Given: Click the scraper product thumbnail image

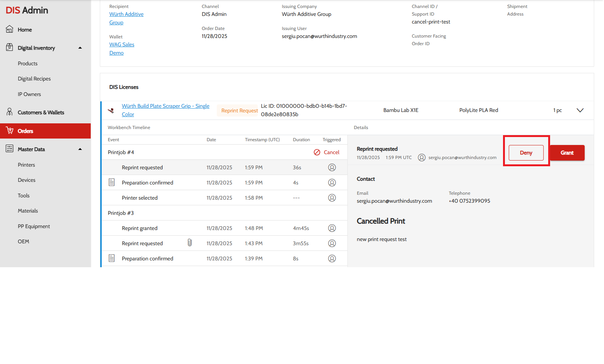Looking at the screenshot, I should tap(111, 110).
